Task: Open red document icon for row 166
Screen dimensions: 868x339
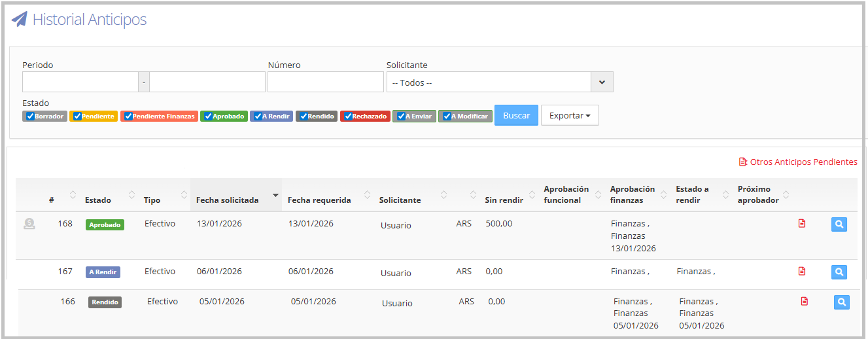Action: (x=805, y=301)
